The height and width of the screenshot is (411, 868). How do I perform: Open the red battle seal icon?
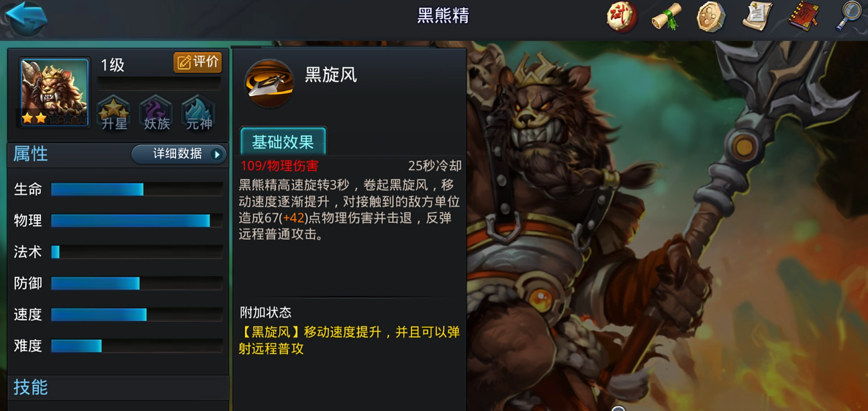pyautogui.click(x=622, y=17)
